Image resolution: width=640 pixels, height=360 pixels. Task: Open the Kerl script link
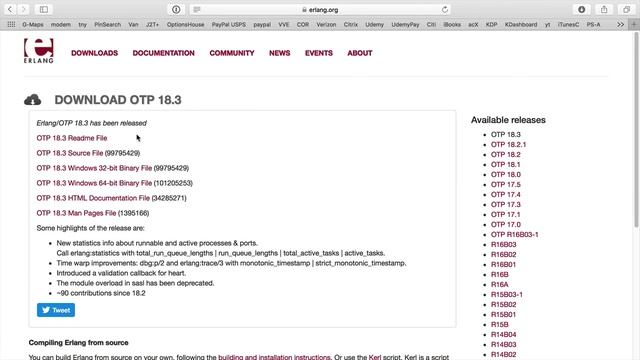pos(375,357)
